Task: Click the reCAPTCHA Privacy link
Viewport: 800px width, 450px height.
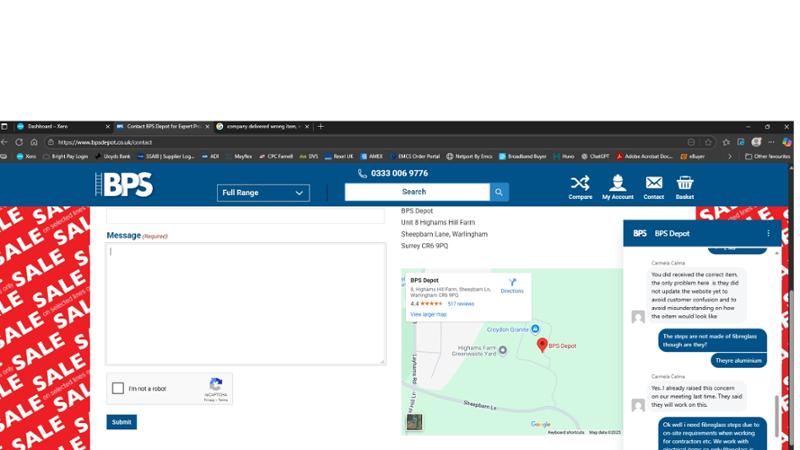Action: [209, 401]
